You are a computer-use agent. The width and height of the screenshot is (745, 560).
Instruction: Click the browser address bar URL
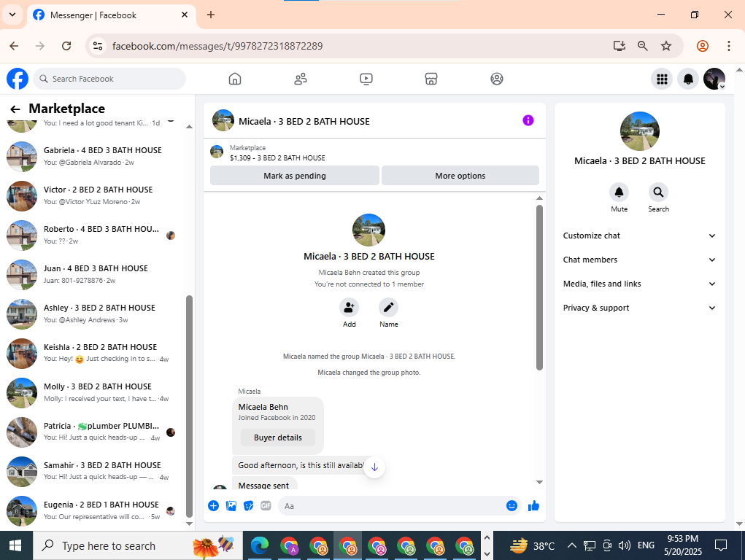tap(217, 46)
